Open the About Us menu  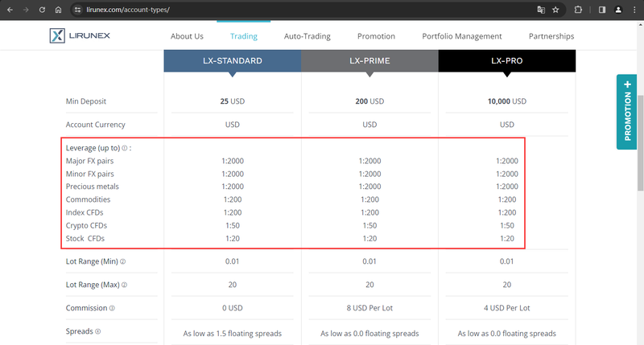point(187,36)
